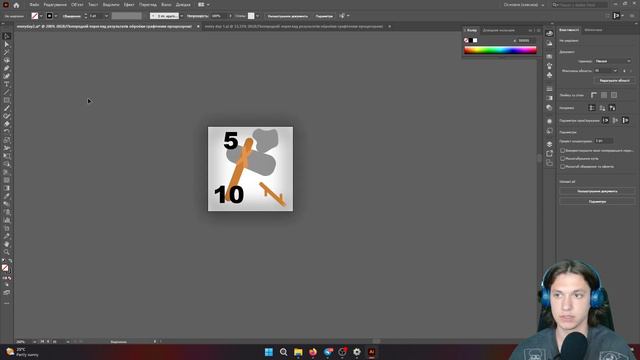The width and height of the screenshot is (640, 360).
Task: Open the Layers panel icon in dock
Action: (x=549, y=144)
